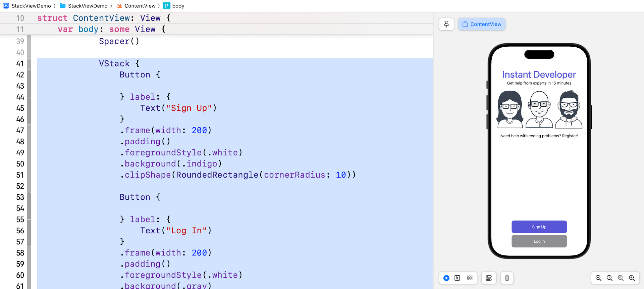The width and height of the screenshot is (644, 289).
Task: Switch to Selectable preview mode
Action: [x=457, y=278]
